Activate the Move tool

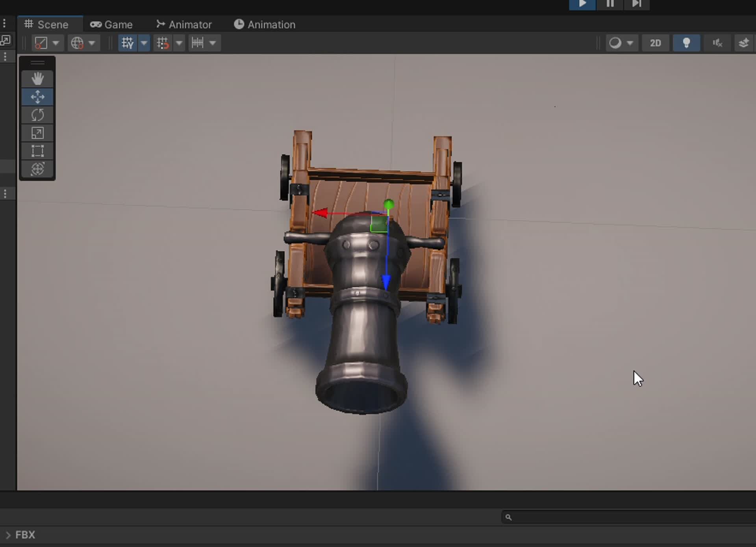click(37, 97)
